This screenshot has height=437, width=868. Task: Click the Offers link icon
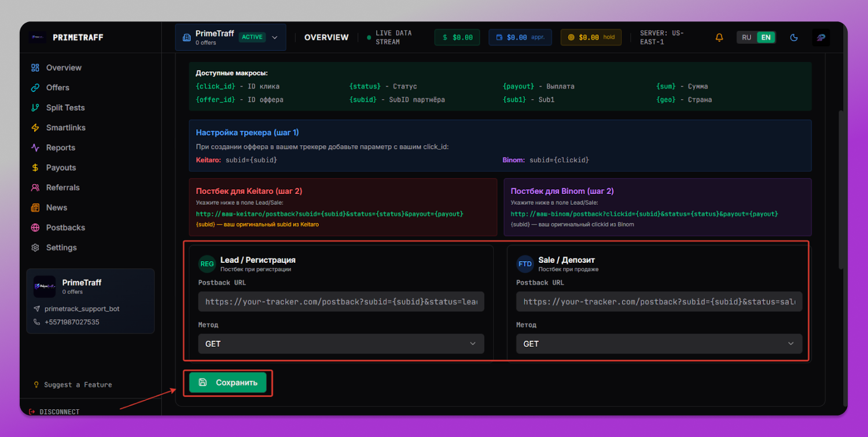tap(35, 87)
